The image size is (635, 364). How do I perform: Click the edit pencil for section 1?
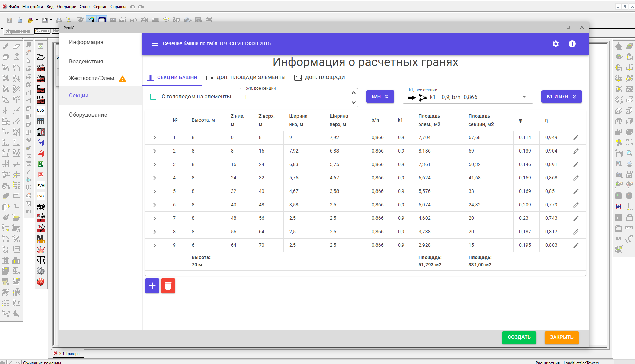tap(576, 138)
